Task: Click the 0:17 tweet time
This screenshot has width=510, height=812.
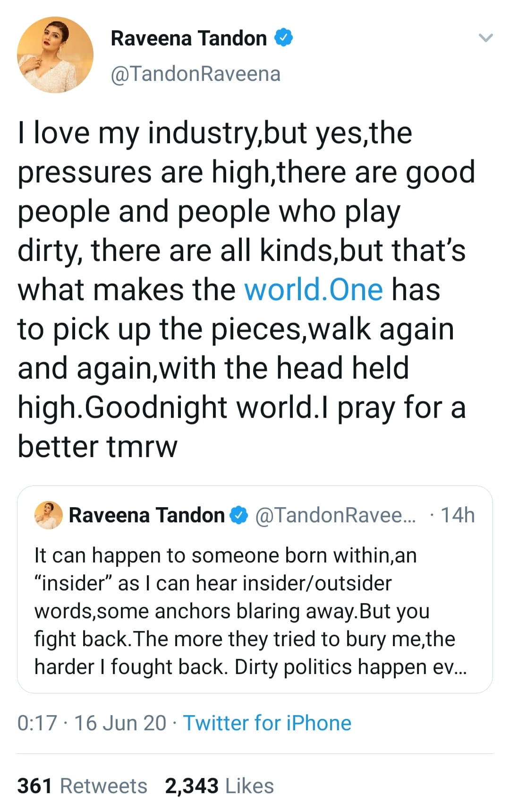Action: (37, 723)
